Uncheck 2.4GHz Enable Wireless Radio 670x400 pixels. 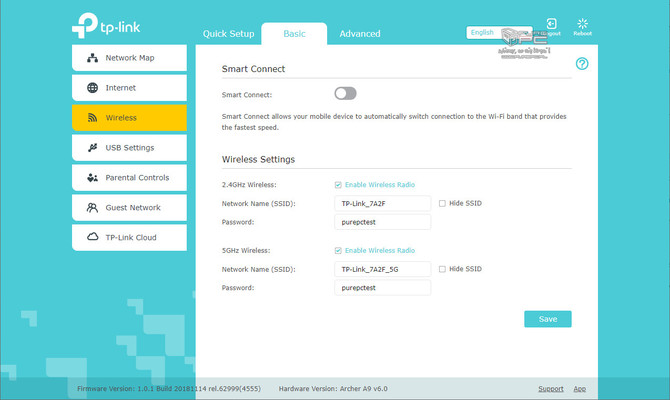tap(338, 185)
